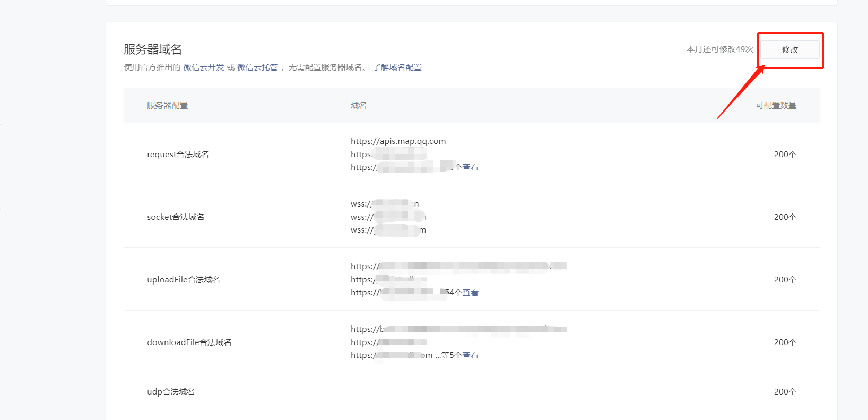Click 查看 in the request合法域名 row
The height and width of the screenshot is (420, 868).
(470, 167)
